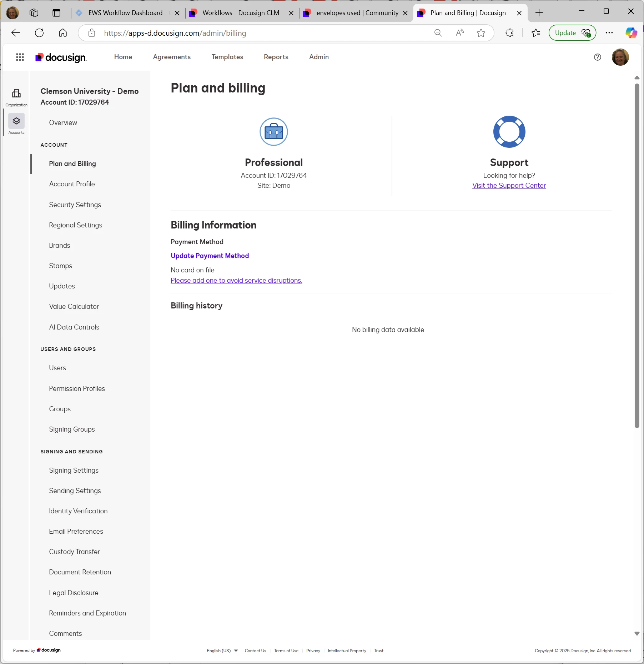Open the Contact Us footer link
This screenshot has width=644, height=664.
click(256, 651)
